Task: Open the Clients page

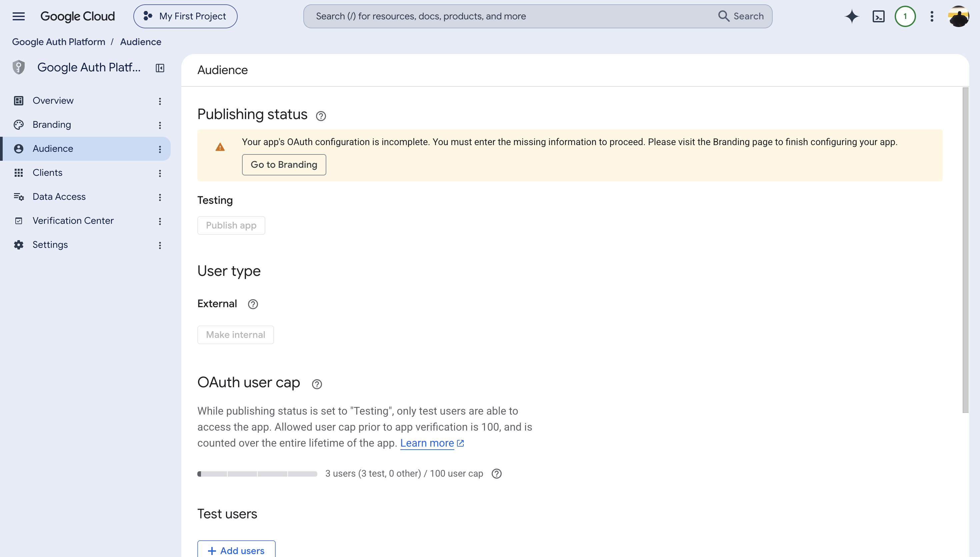Action: [47, 172]
